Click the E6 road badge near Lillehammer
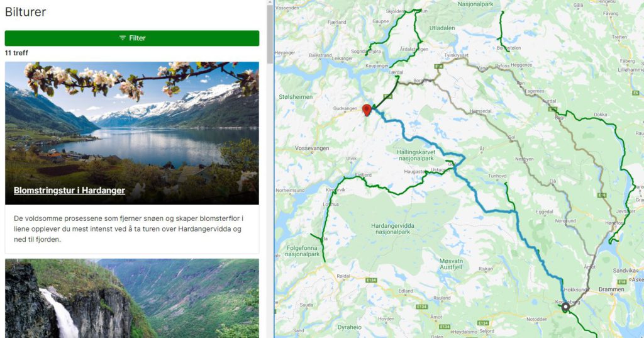Viewport: 644px width, 338px height. [636, 93]
